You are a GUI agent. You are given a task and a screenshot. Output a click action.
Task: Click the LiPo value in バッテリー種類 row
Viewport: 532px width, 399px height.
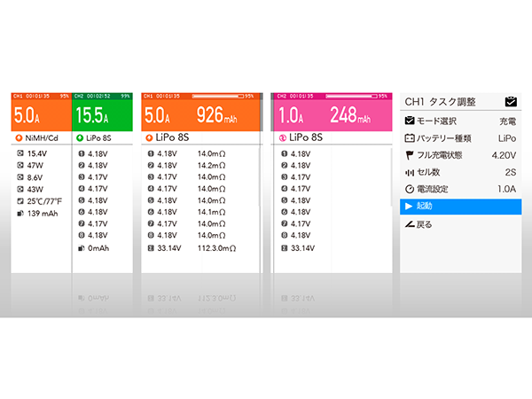[507, 138]
